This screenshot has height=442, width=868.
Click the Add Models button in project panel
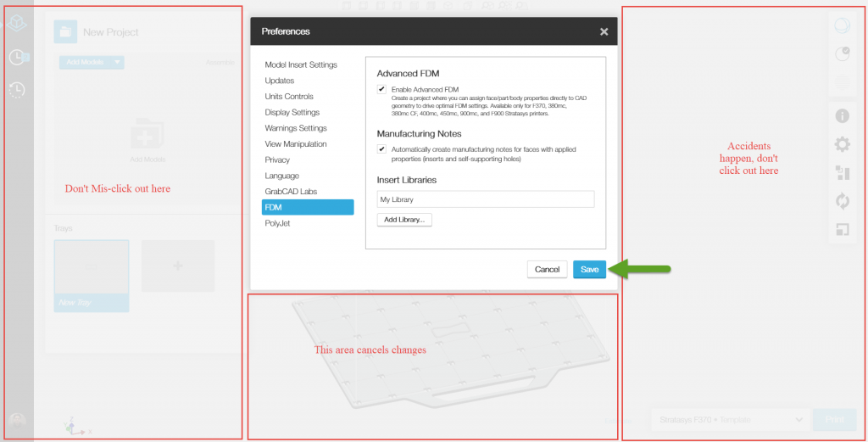pyautogui.click(x=86, y=62)
